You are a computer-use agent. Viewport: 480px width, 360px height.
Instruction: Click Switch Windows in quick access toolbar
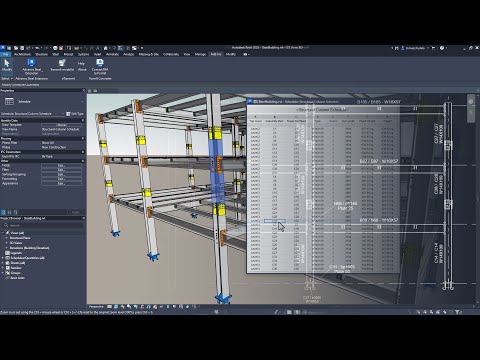[x=134, y=48]
